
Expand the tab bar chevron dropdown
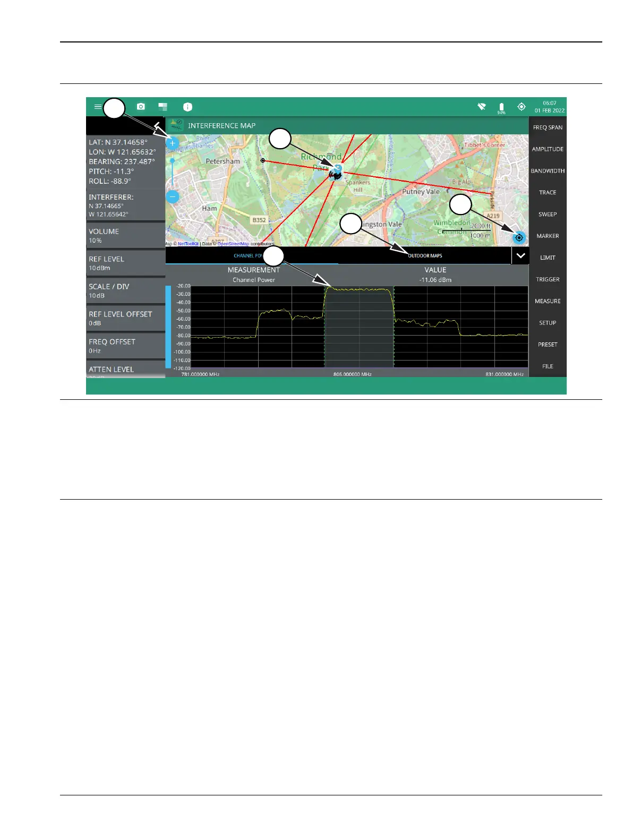[x=520, y=255]
